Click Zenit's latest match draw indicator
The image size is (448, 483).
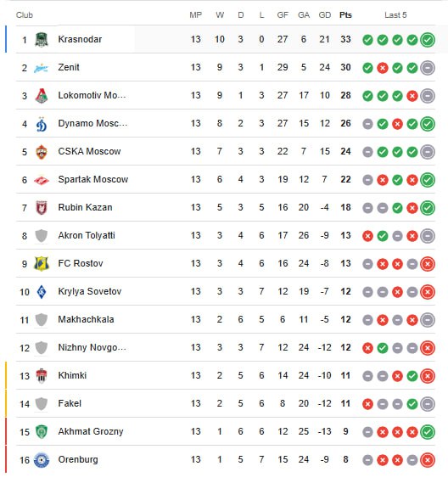pyautogui.click(x=428, y=68)
